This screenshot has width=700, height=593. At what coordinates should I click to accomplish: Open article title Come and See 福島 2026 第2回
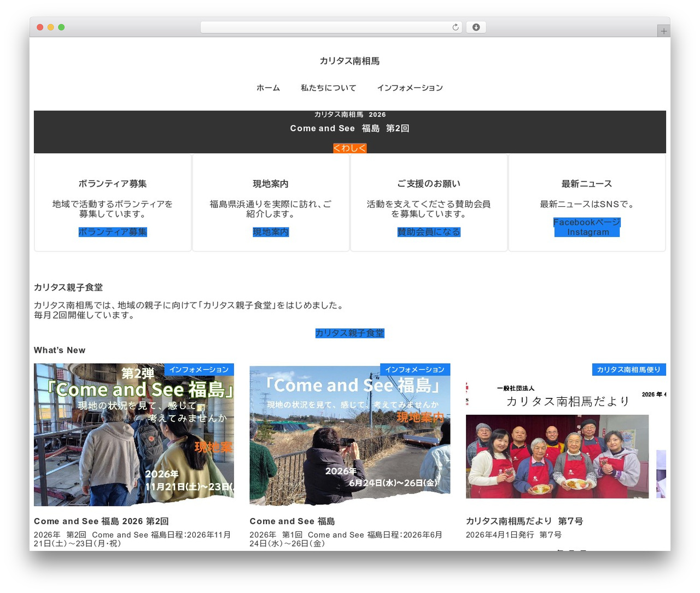click(x=101, y=521)
